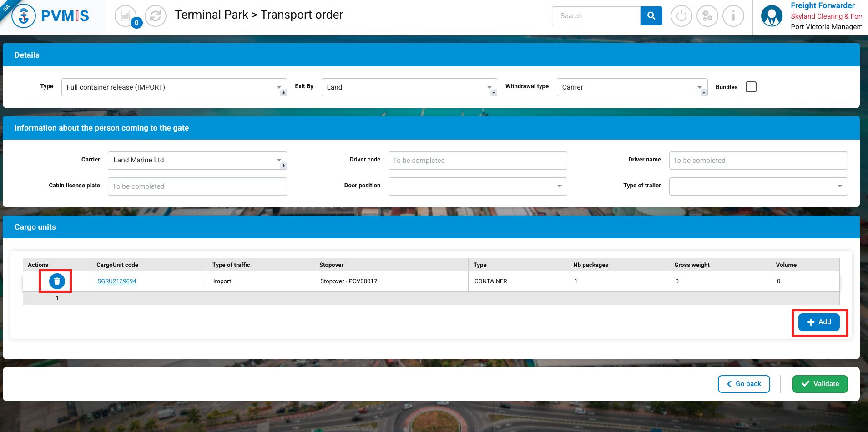
Task: Delete cargo unit with trash icon
Action: click(x=57, y=281)
